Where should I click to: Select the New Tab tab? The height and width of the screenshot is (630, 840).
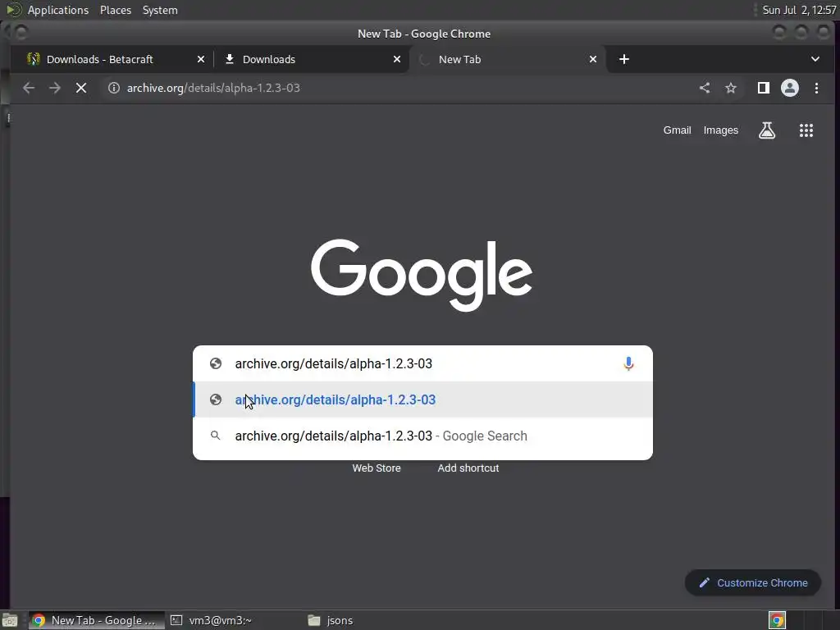[507, 59]
